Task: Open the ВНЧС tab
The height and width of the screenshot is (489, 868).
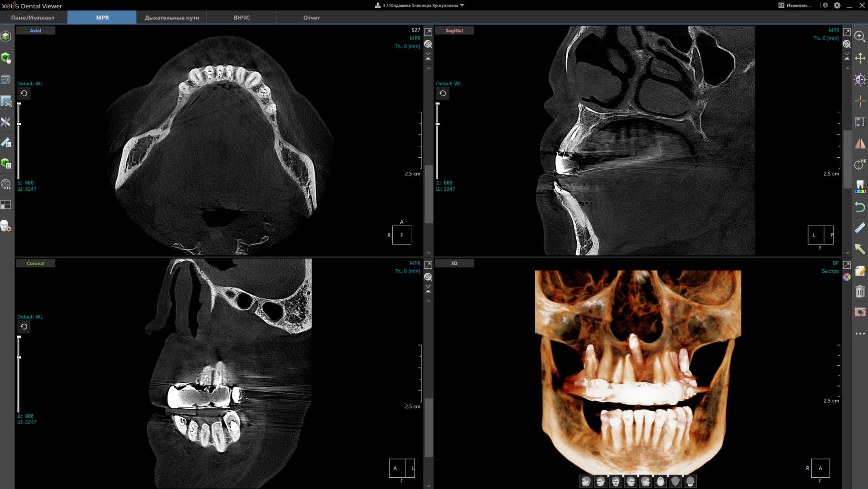Action: 242,18
